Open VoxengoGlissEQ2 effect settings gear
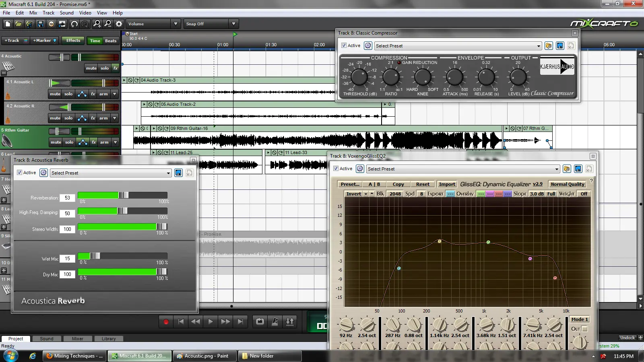Image resolution: width=644 pixels, height=362 pixels. tap(360, 169)
